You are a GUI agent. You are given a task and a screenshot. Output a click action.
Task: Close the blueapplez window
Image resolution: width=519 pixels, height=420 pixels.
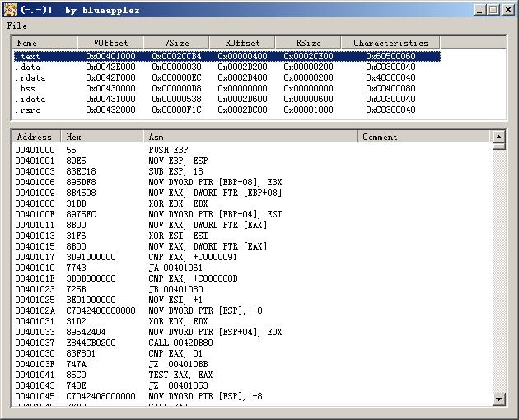point(508,10)
